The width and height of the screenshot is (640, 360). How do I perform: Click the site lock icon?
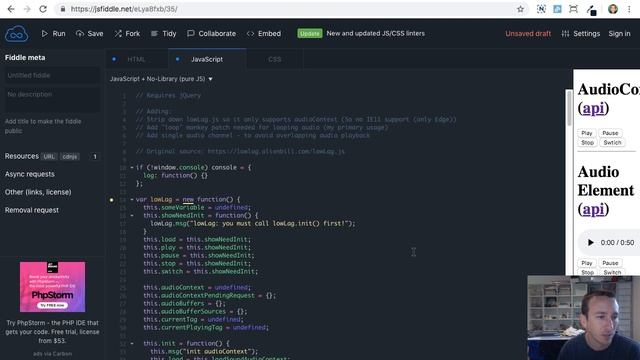click(62, 9)
